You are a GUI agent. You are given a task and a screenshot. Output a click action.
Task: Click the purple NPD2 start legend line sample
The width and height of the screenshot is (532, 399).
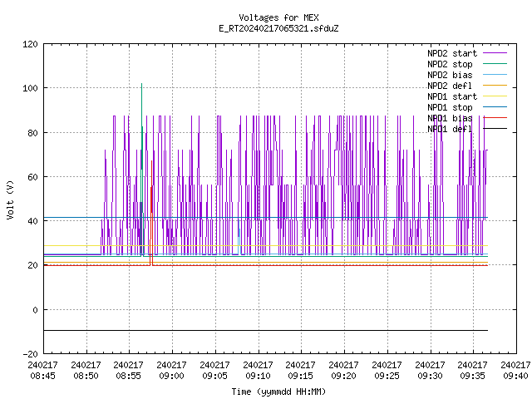coord(495,53)
